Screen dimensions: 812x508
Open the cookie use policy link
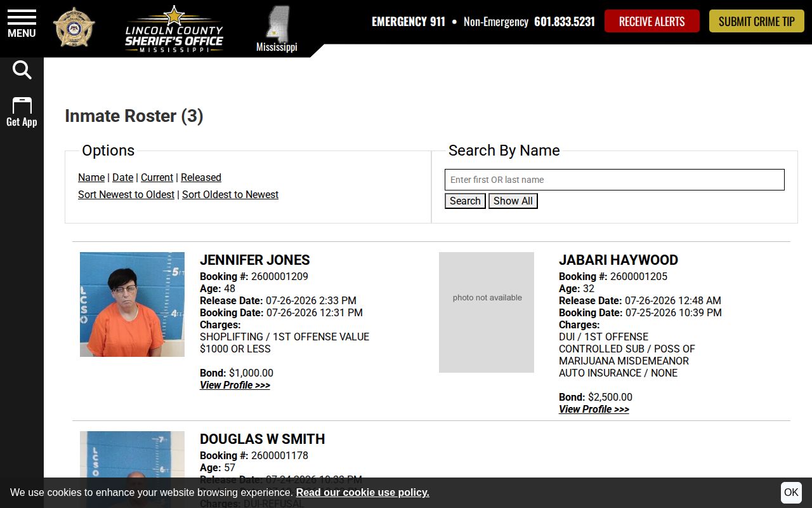pyautogui.click(x=362, y=492)
